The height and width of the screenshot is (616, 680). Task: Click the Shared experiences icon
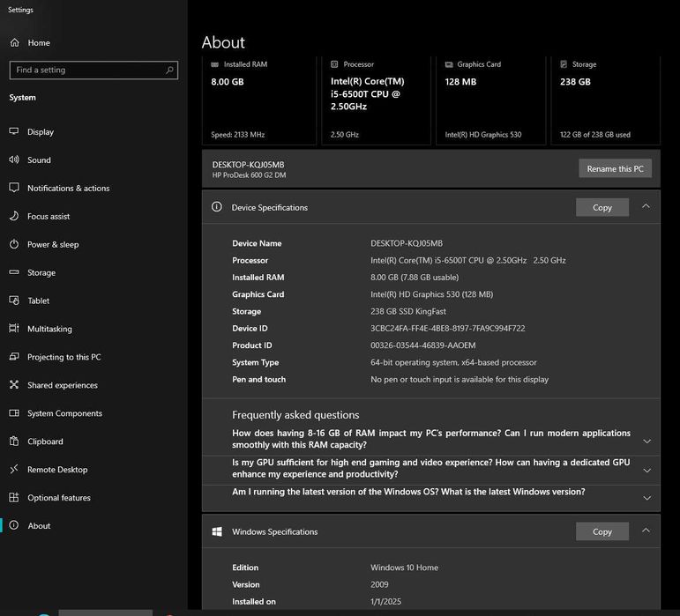click(14, 385)
